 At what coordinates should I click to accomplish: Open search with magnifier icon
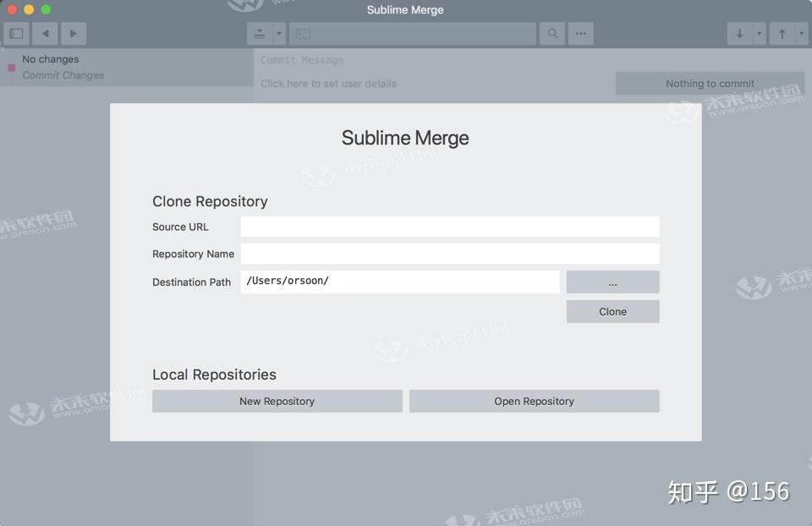click(x=552, y=34)
